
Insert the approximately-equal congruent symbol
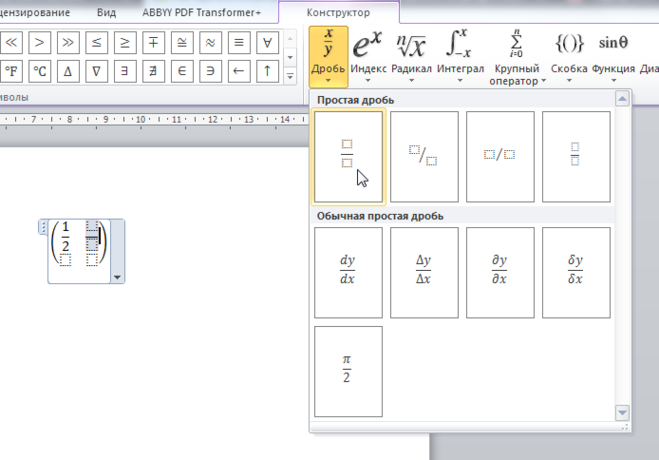tap(182, 42)
